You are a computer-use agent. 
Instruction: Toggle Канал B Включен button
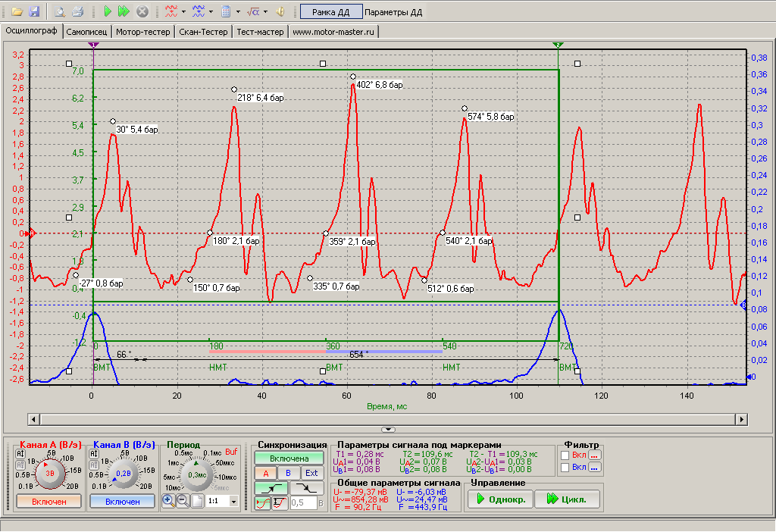pyautogui.click(x=122, y=501)
